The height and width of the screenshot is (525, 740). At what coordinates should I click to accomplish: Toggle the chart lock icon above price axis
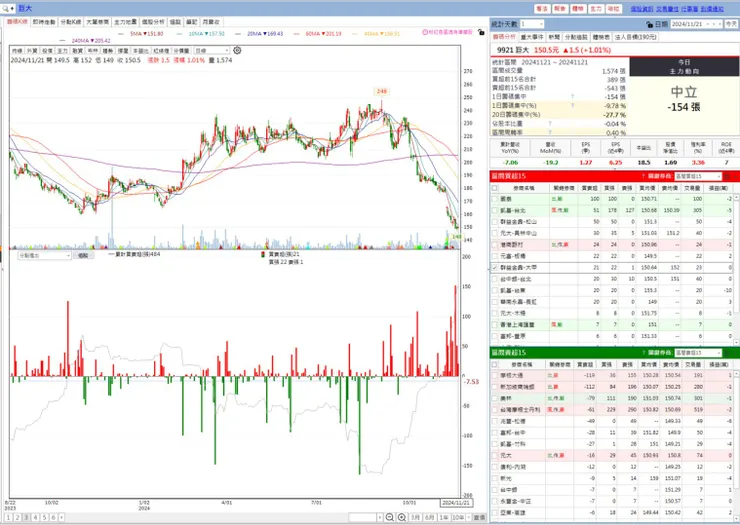[x=480, y=33]
